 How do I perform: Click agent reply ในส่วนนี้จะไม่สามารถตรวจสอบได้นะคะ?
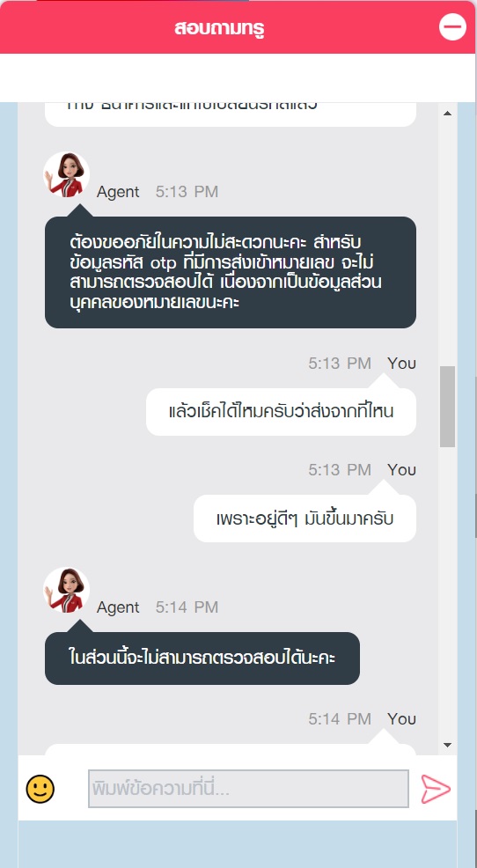click(202, 658)
